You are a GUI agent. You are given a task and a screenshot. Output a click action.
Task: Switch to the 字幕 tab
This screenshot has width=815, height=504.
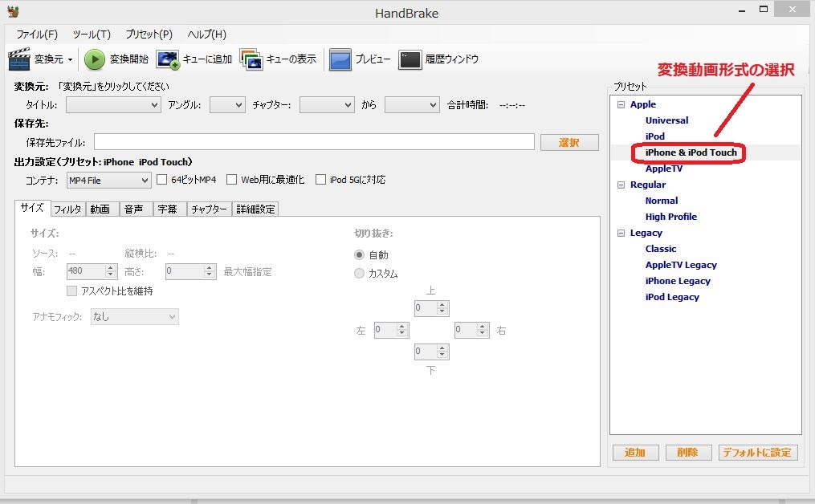tap(169, 209)
